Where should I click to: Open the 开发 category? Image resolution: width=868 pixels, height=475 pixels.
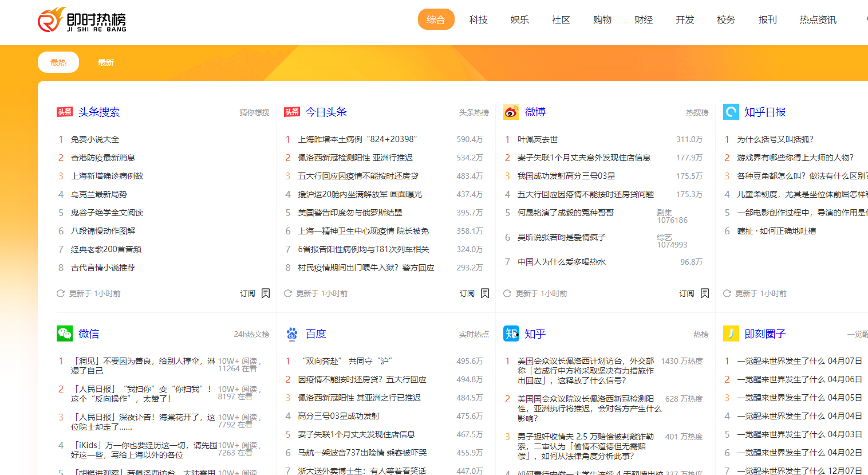click(685, 19)
